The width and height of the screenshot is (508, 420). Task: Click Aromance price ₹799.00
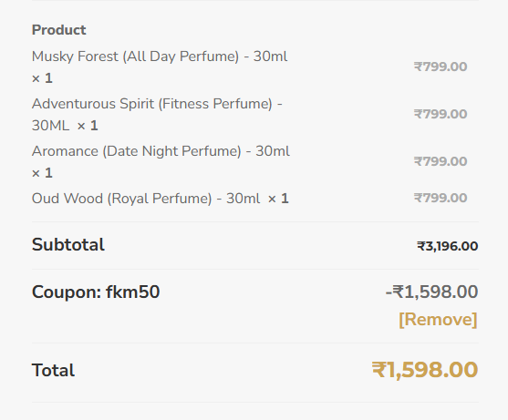pyautogui.click(x=441, y=161)
